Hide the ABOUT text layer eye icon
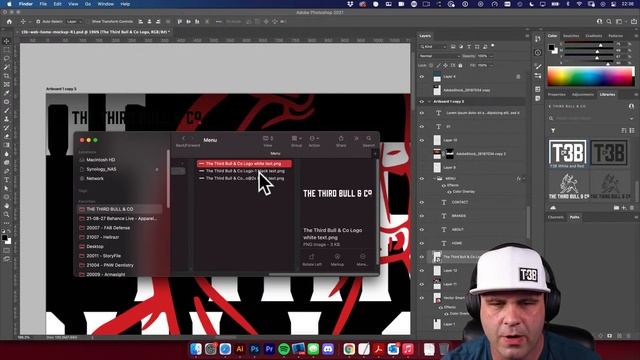640x360 pixels. point(422,230)
